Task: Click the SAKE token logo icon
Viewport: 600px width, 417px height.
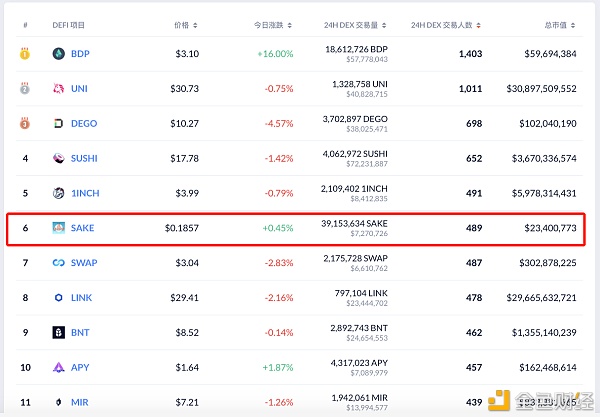Action: (59, 228)
